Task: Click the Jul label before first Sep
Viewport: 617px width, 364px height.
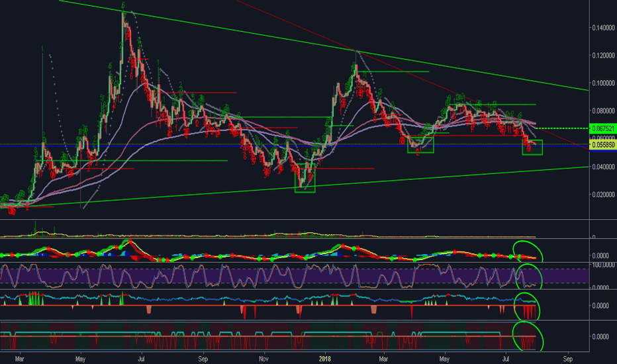Action: click(142, 359)
